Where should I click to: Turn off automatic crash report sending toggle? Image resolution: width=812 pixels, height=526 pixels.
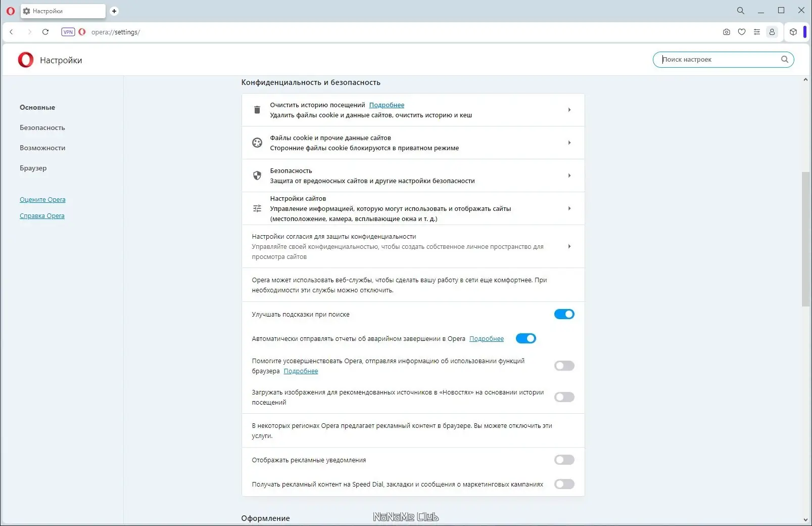526,338
